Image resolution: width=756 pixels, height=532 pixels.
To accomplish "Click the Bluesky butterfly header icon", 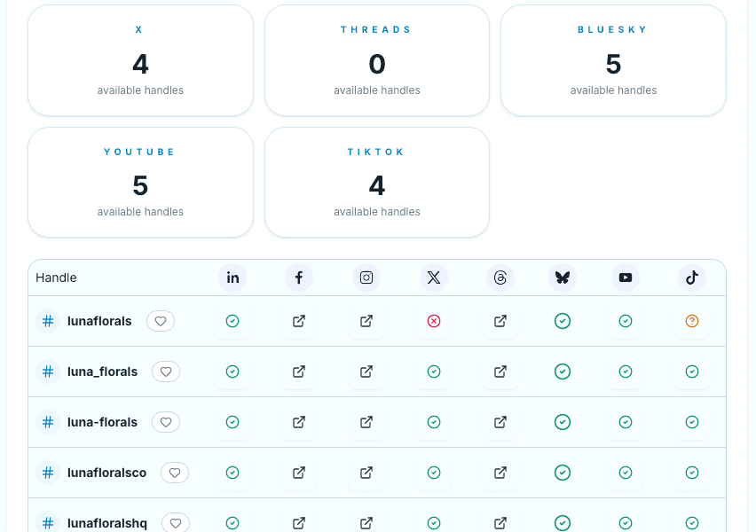I will [563, 278].
